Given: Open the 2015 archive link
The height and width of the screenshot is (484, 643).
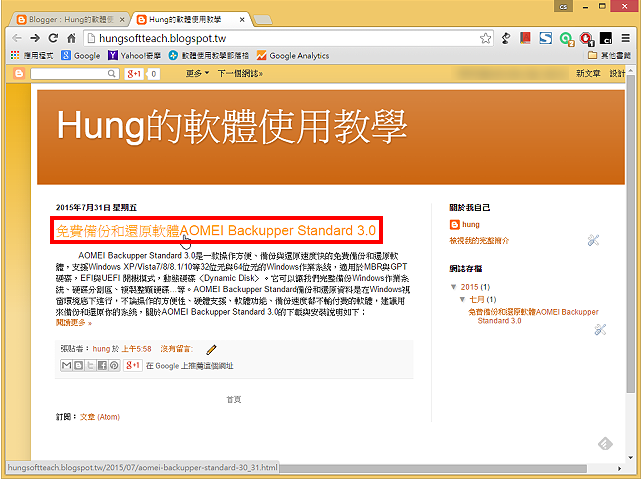Looking at the screenshot, I should [x=470, y=287].
